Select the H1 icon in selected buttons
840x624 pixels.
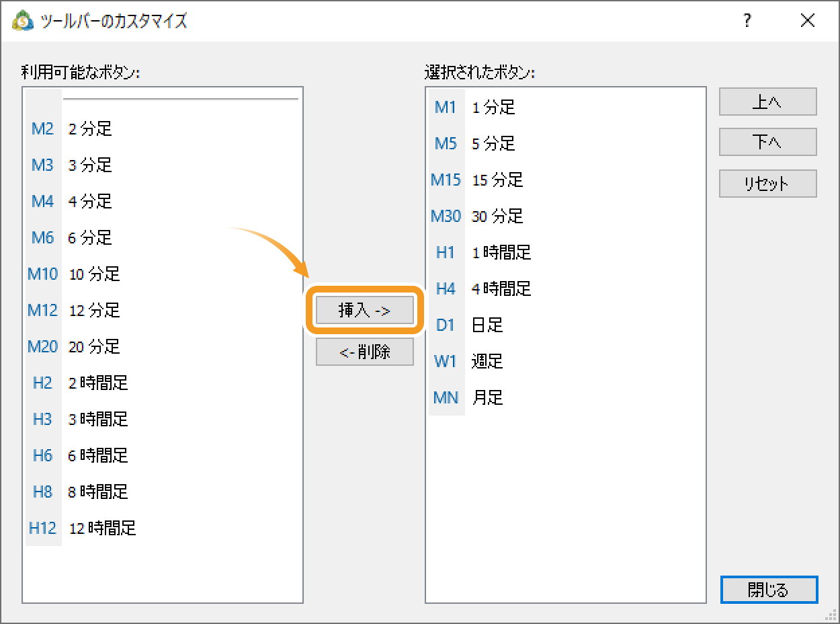446,253
